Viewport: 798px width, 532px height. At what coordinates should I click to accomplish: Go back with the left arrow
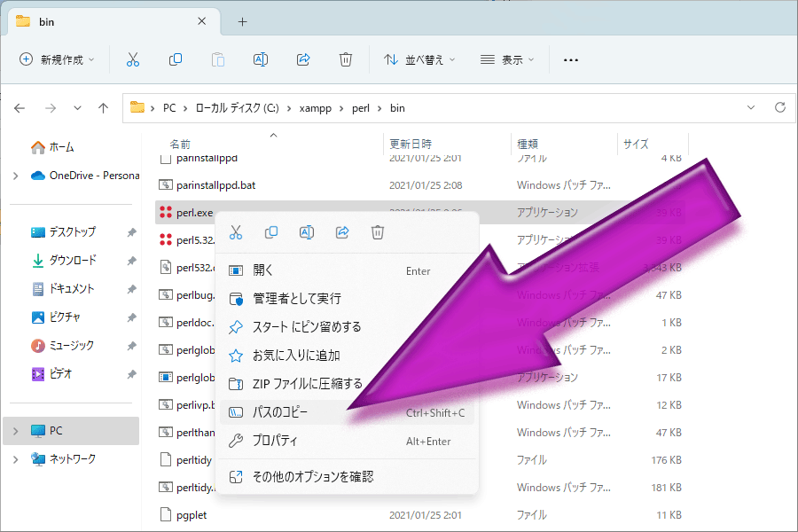click(x=20, y=108)
